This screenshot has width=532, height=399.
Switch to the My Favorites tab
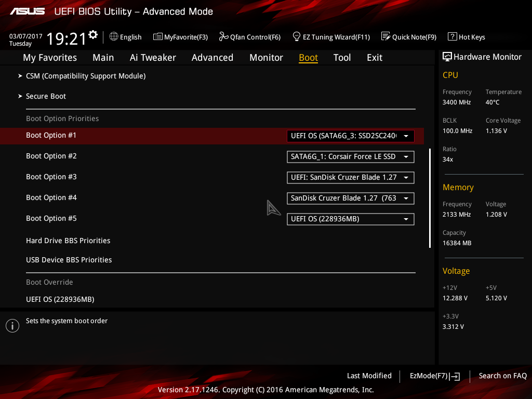coord(50,58)
